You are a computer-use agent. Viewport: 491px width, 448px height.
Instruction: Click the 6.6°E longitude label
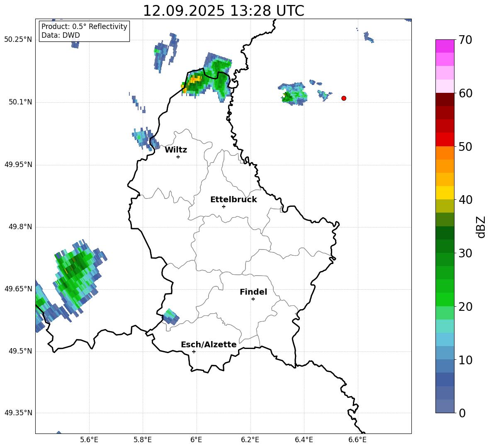pyautogui.click(x=357, y=440)
